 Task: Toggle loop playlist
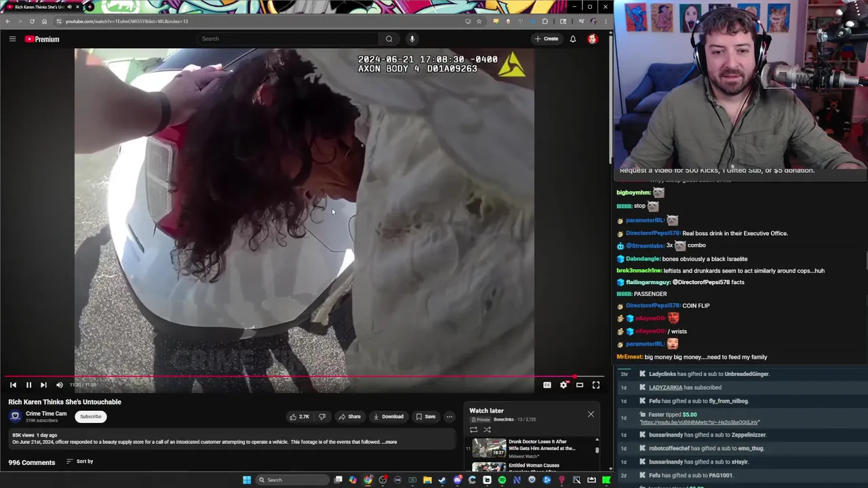473,430
